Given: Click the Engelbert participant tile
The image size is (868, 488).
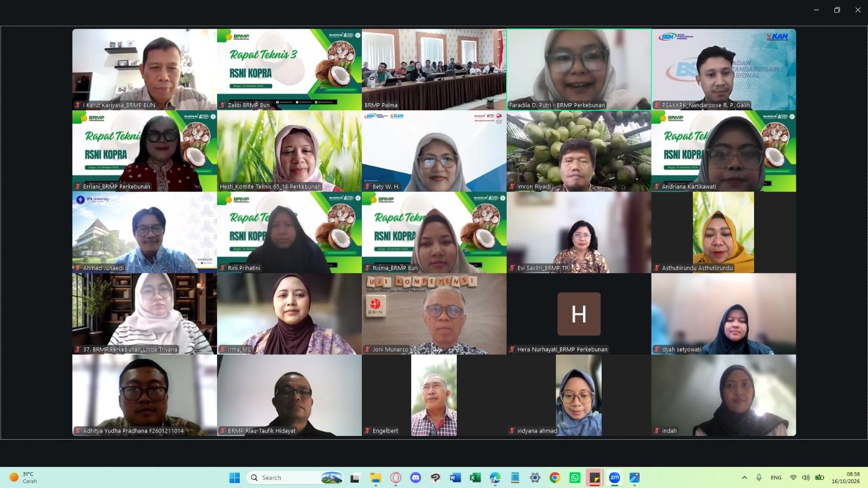Looking at the screenshot, I should (x=434, y=395).
